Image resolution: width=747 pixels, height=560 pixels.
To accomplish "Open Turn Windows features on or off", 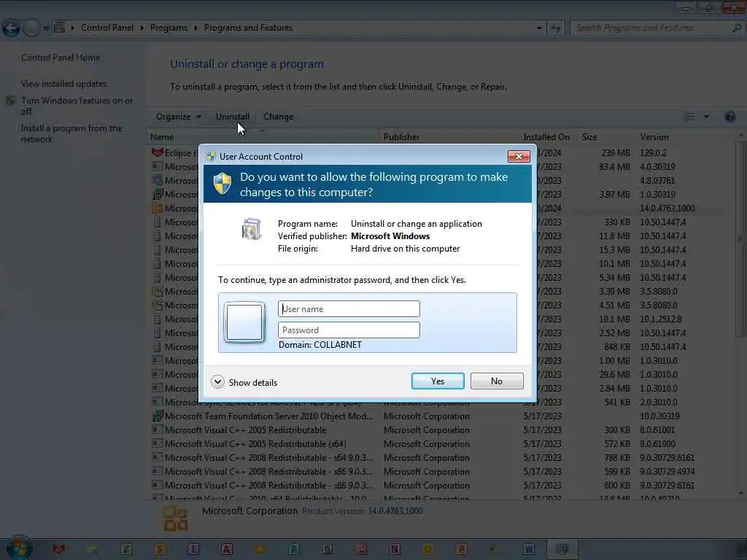I will tap(77, 106).
